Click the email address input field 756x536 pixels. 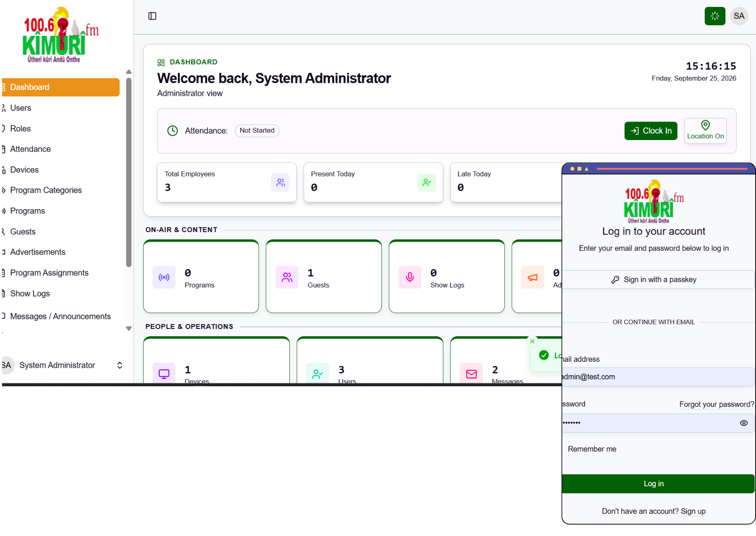click(x=658, y=377)
